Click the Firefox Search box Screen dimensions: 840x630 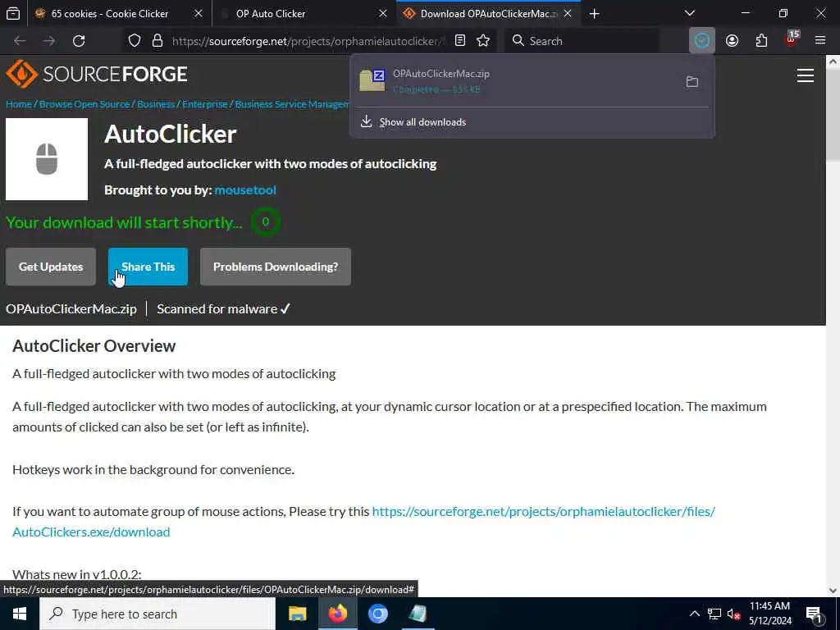pyautogui.click(x=582, y=41)
